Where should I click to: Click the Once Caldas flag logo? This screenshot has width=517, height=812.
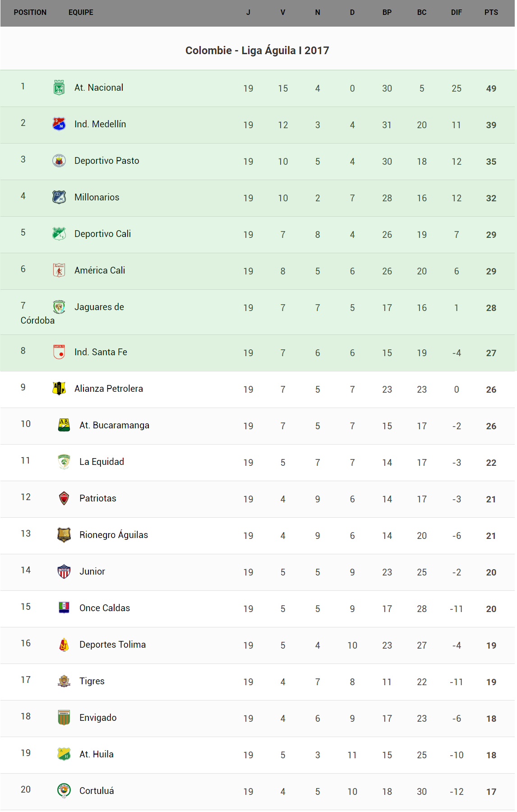coord(64,608)
